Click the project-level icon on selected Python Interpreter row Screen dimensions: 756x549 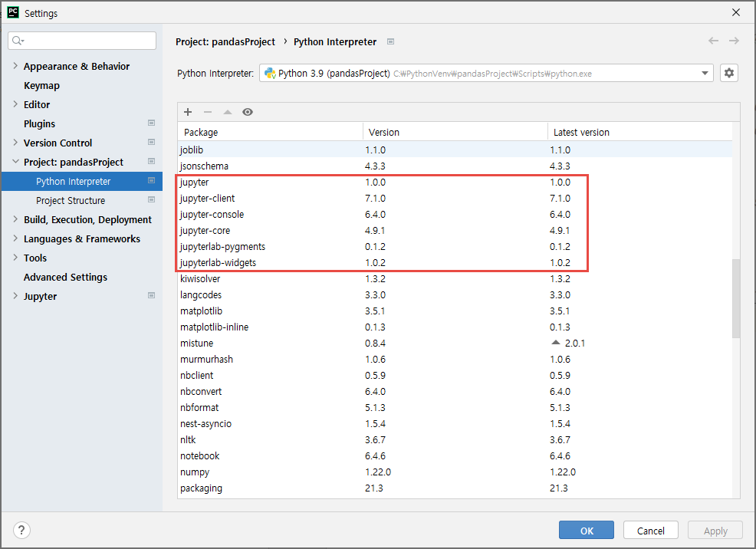(x=151, y=180)
